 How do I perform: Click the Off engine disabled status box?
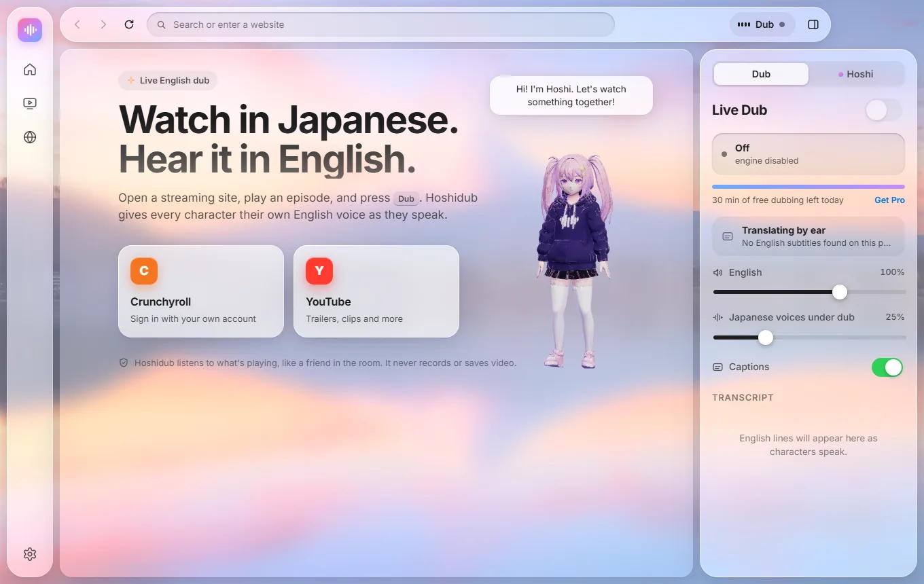[808, 154]
